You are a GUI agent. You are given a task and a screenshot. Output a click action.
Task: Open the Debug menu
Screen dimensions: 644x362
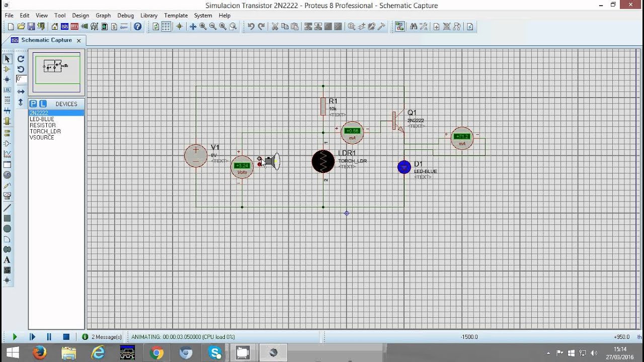[126, 16]
